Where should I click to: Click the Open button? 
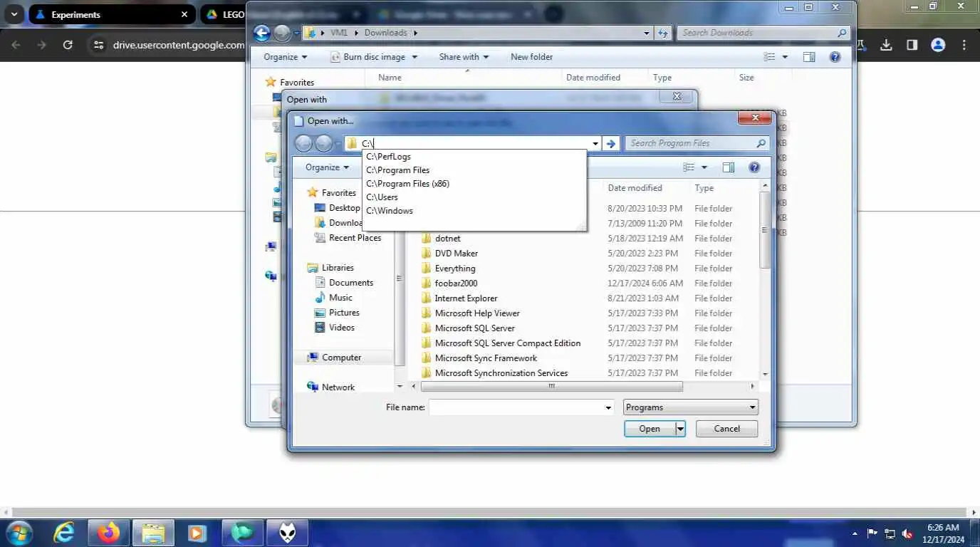click(650, 429)
